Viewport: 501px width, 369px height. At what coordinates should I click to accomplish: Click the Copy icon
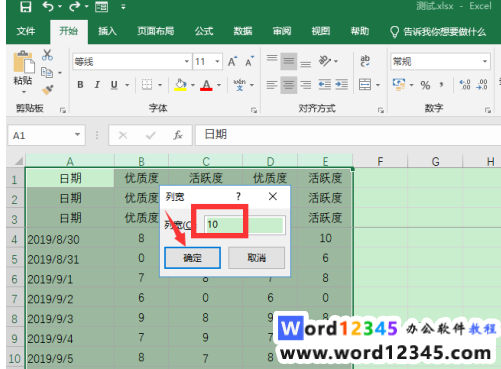pos(47,72)
